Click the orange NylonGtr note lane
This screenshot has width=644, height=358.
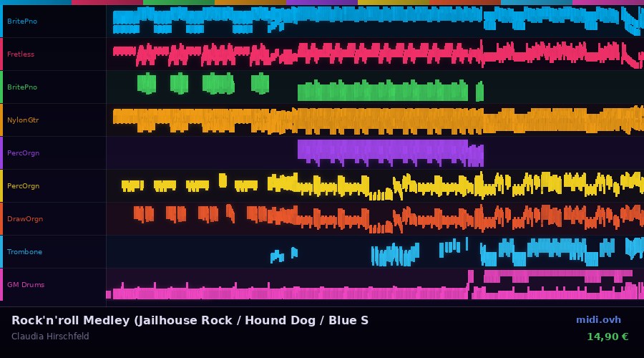pos(372,120)
